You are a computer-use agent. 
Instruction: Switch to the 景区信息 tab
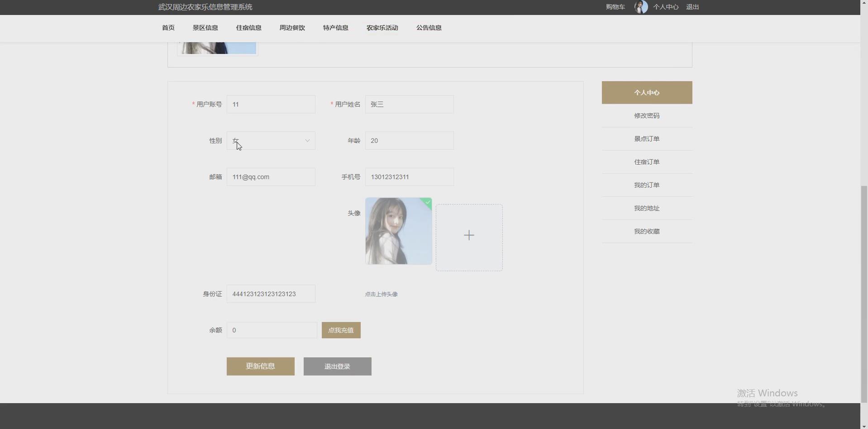205,28
